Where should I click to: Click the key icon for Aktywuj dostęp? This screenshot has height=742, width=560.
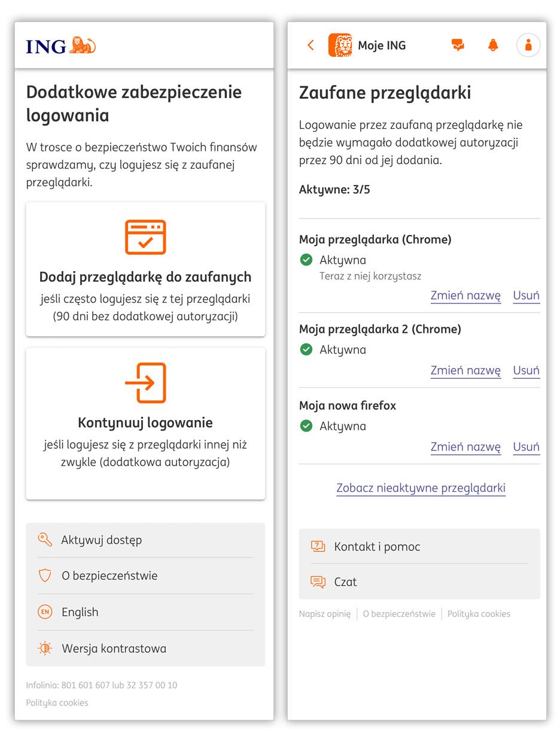point(45,540)
